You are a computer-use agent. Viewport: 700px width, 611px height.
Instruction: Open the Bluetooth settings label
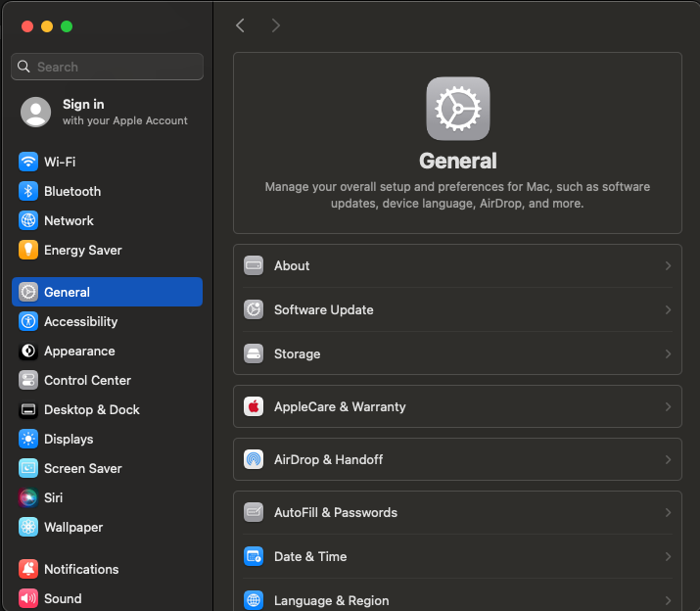click(x=72, y=191)
